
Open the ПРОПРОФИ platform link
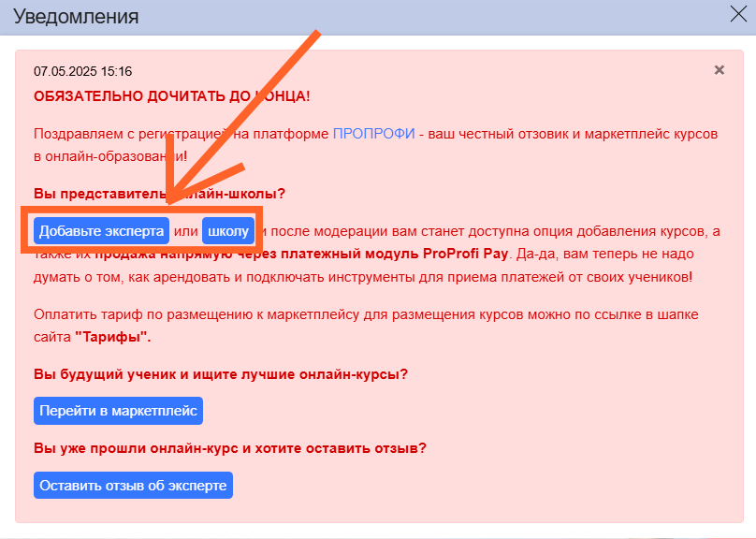point(373,134)
